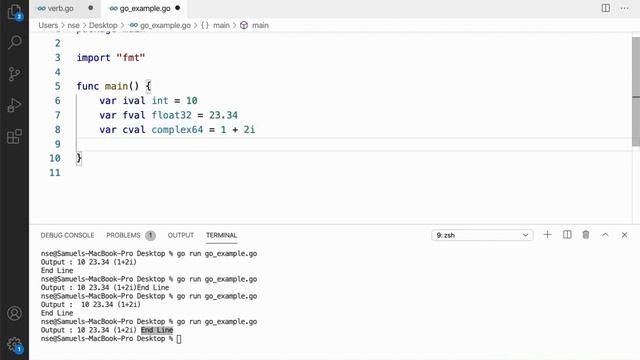This screenshot has width=640, height=360.
Task: Click the Problems count badge
Action: (x=150, y=235)
